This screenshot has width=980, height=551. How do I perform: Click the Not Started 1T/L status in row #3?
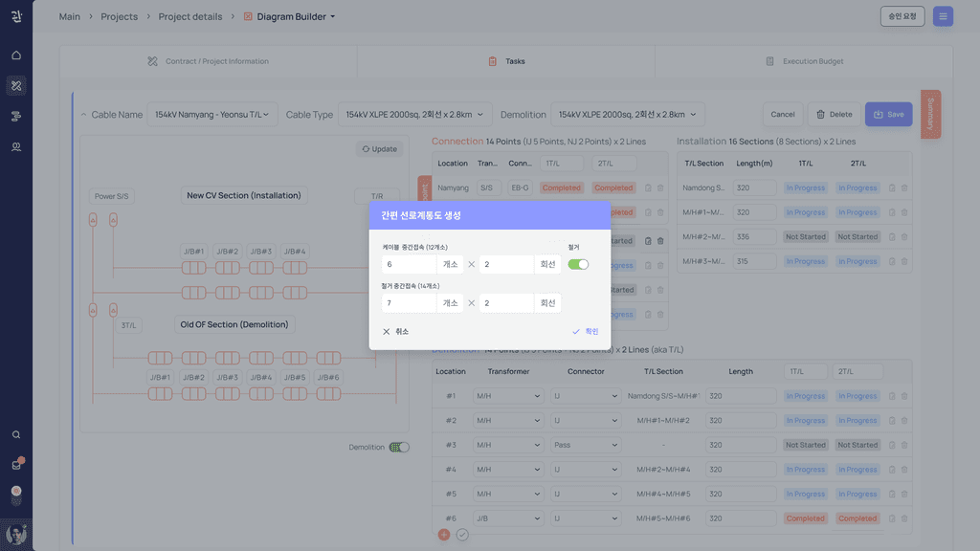point(806,445)
